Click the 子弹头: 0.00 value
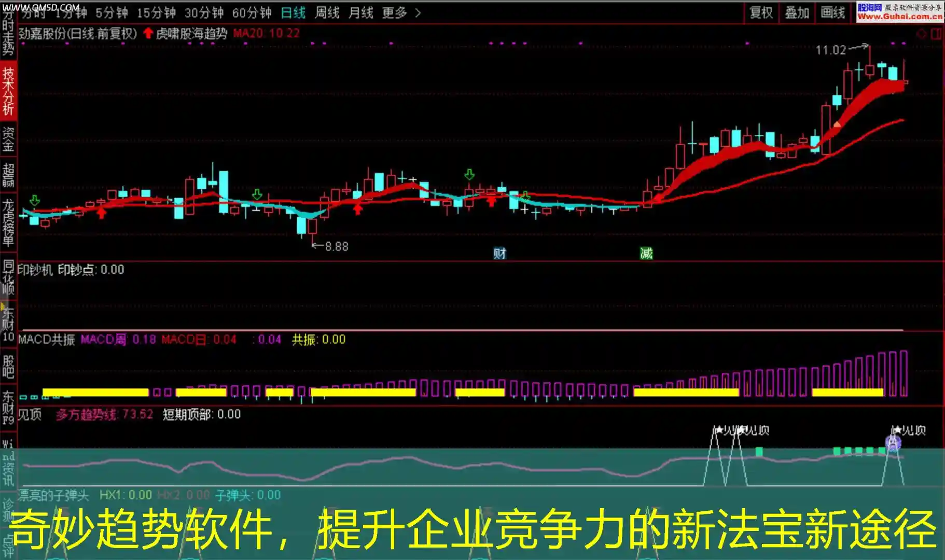 (248, 495)
